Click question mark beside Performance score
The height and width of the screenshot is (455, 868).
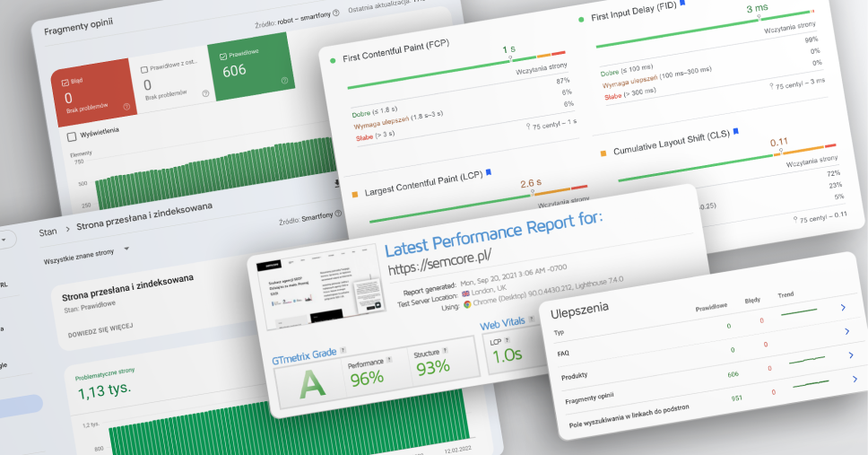tap(388, 360)
